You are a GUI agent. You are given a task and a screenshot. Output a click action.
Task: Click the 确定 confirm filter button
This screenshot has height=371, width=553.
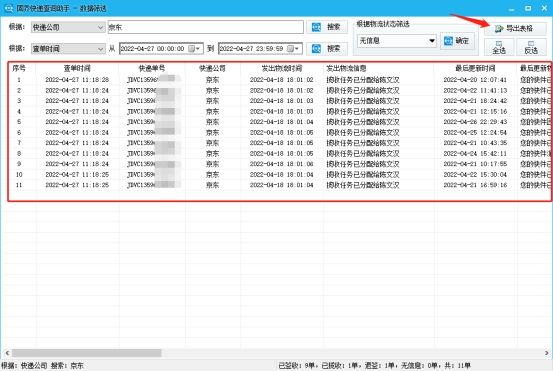(x=457, y=41)
